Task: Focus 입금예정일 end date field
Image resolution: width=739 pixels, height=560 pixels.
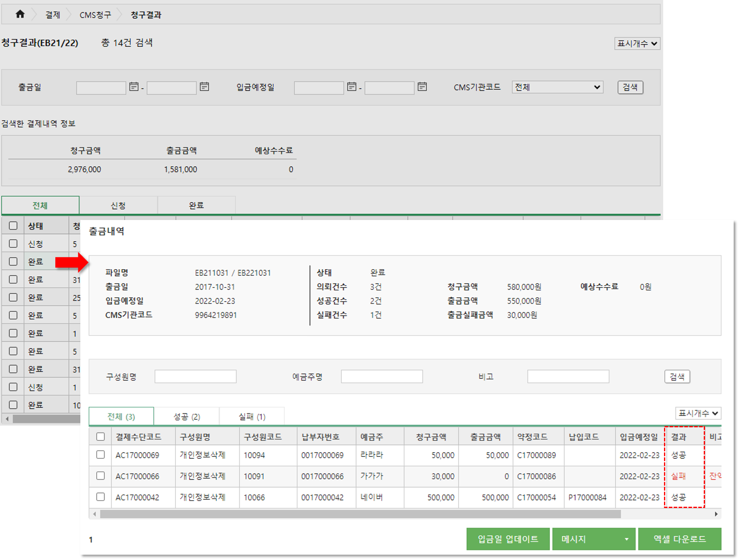Action: coord(389,88)
